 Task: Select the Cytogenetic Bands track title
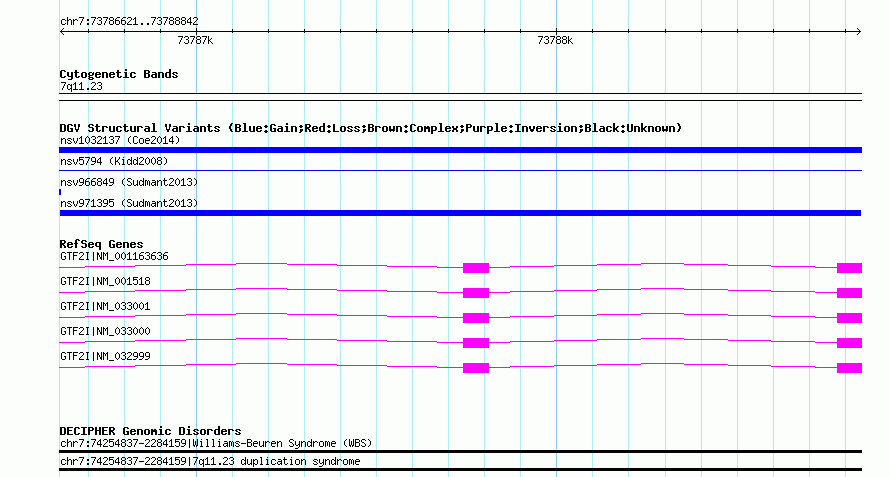pyautogui.click(x=119, y=74)
